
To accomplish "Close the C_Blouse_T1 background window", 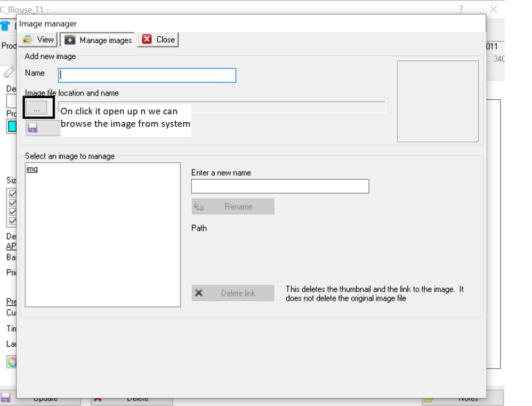I will click(493, 9).
